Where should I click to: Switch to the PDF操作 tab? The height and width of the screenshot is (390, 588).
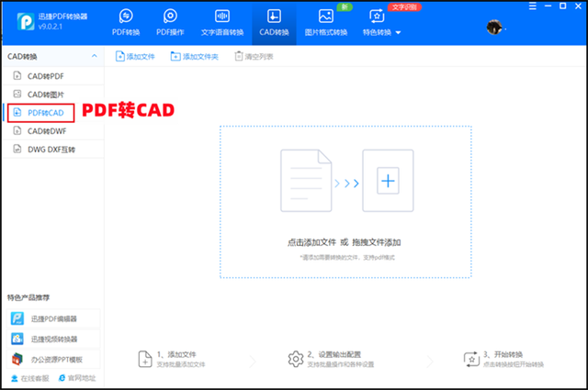[170, 22]
